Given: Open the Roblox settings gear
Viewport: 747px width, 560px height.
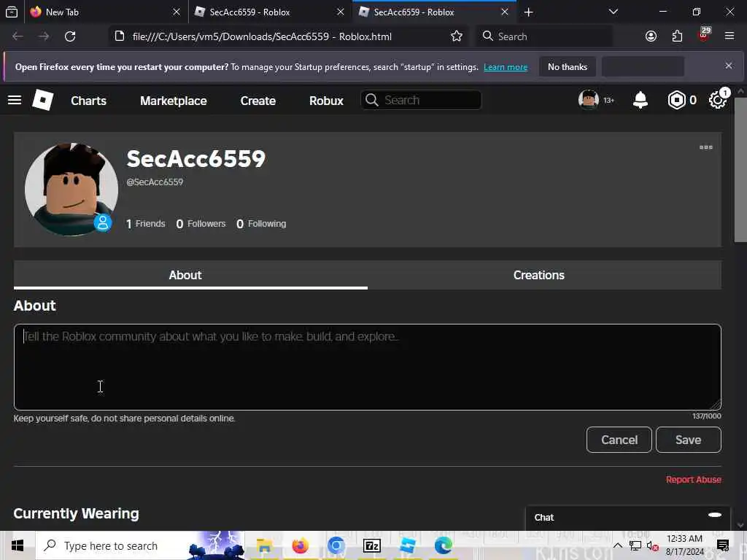Looking at the screenshot, I should pyautogui.click(x=718, y=100).
